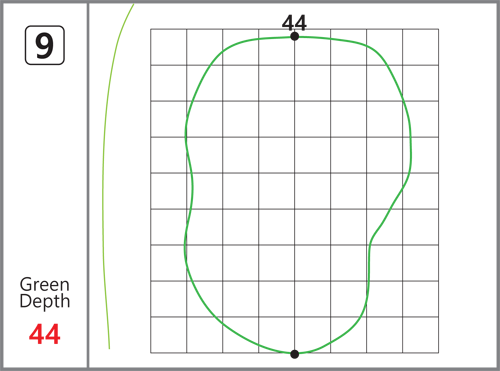Click the top black dot marker
Screen dimensions: 500x371
pyautogui.click(x=294, y=36)
